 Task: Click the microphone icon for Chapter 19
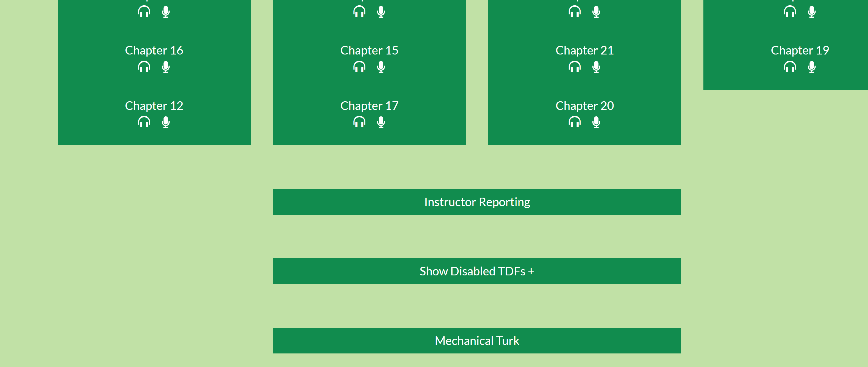pyautogui.click(x=811, y=67)
